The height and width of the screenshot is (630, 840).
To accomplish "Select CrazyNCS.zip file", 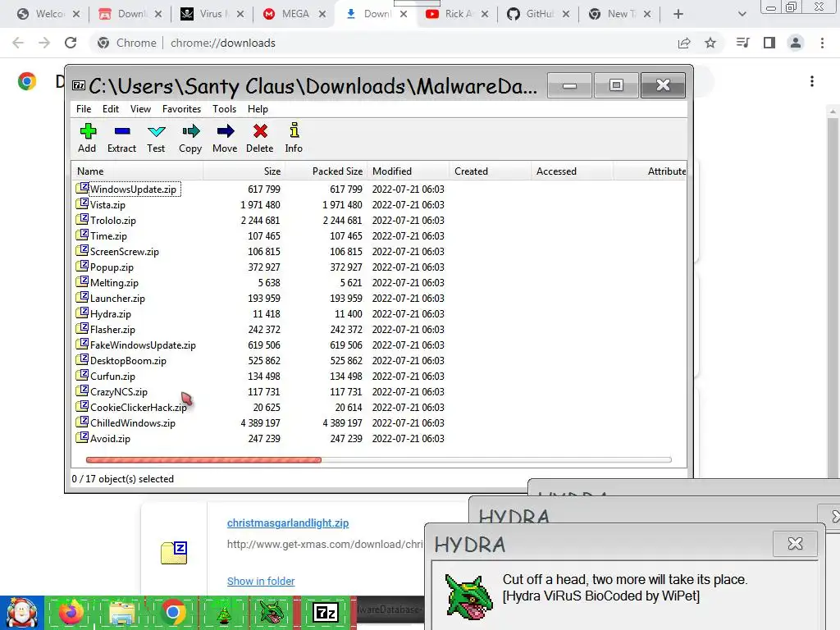I will click(118, 391).
